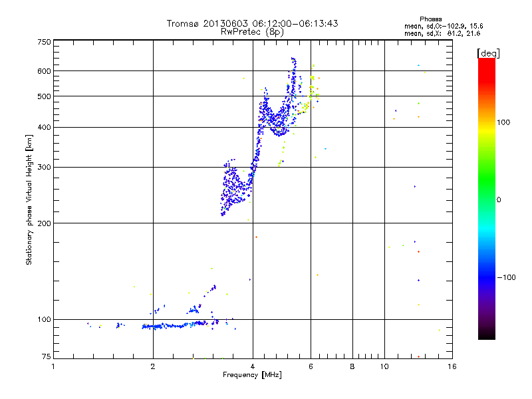The image size is (532, 399).
Task: Click y-axis tick label '750'
Action: (45, 42)
